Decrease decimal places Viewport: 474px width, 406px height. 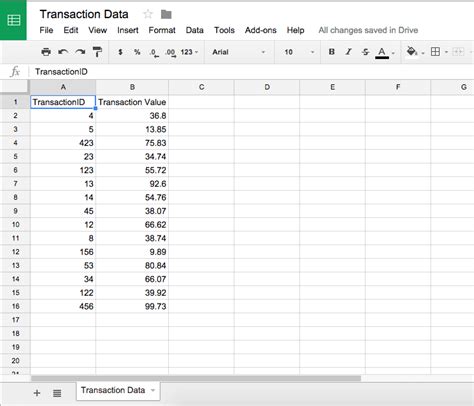(154, 52)
